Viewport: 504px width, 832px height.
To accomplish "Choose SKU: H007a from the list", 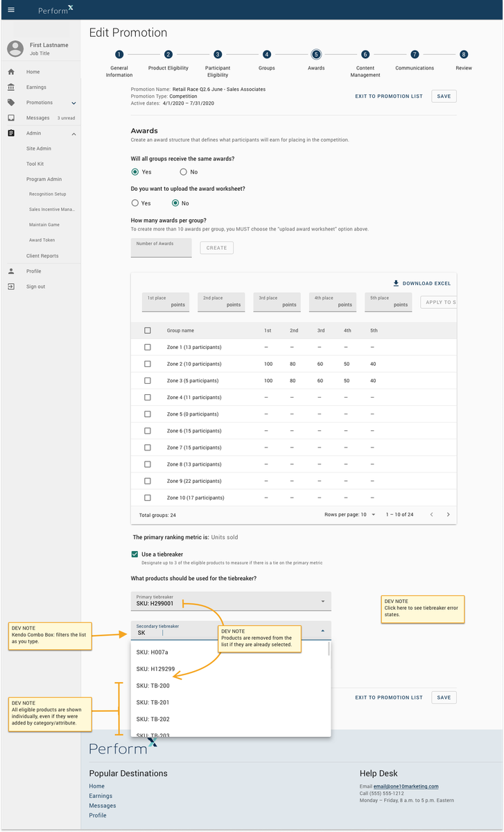I will tap(229, 652).
